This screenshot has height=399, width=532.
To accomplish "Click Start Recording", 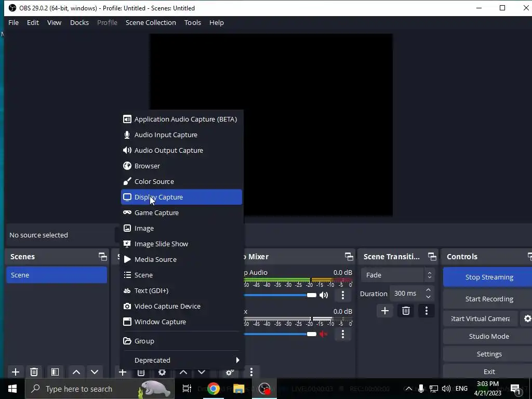I will click(488, 299).
